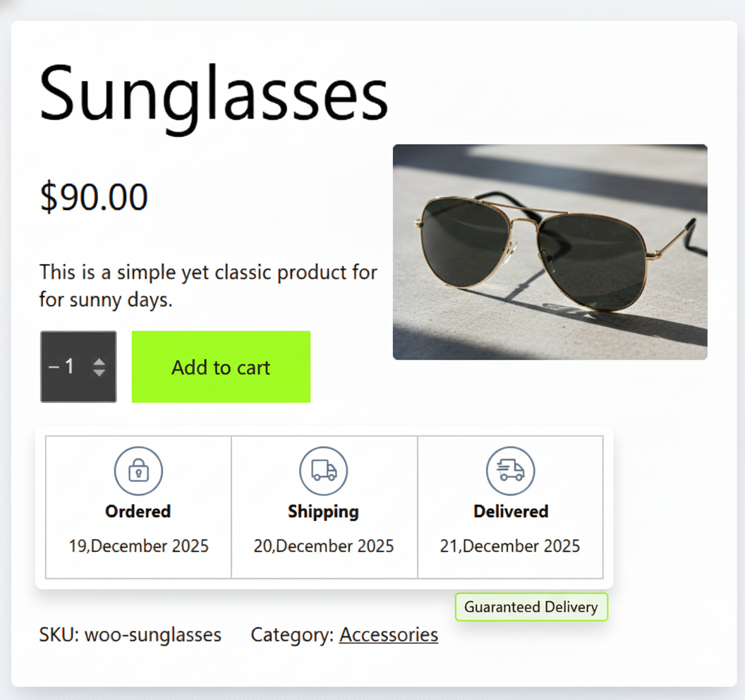The height and width of the screenshot is (700, 745).
Task: Decrease quantity with the down arrow
Action: [x=99, y=373]
